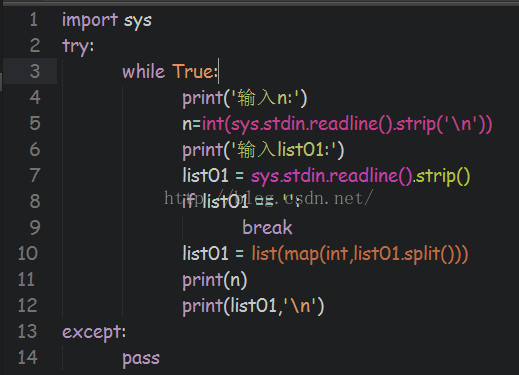Click the int( call on line 5

pyautogui.click(x=216, y=124)
